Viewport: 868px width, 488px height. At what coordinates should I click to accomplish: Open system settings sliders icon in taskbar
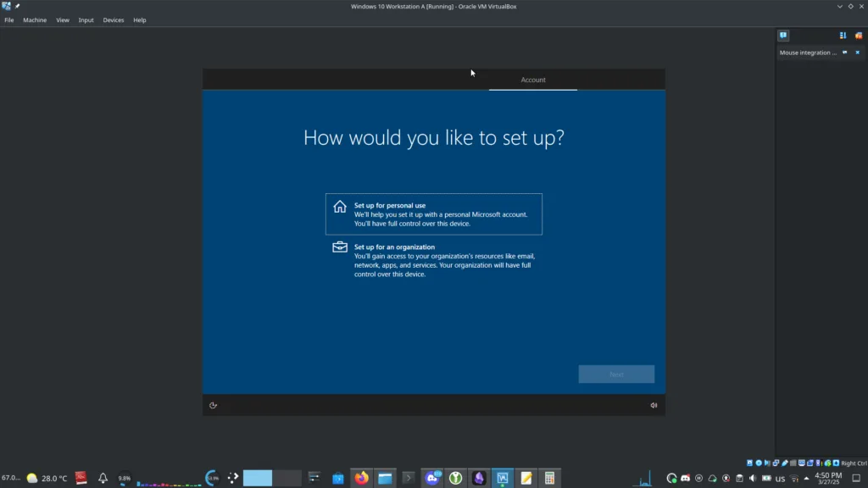314,478
